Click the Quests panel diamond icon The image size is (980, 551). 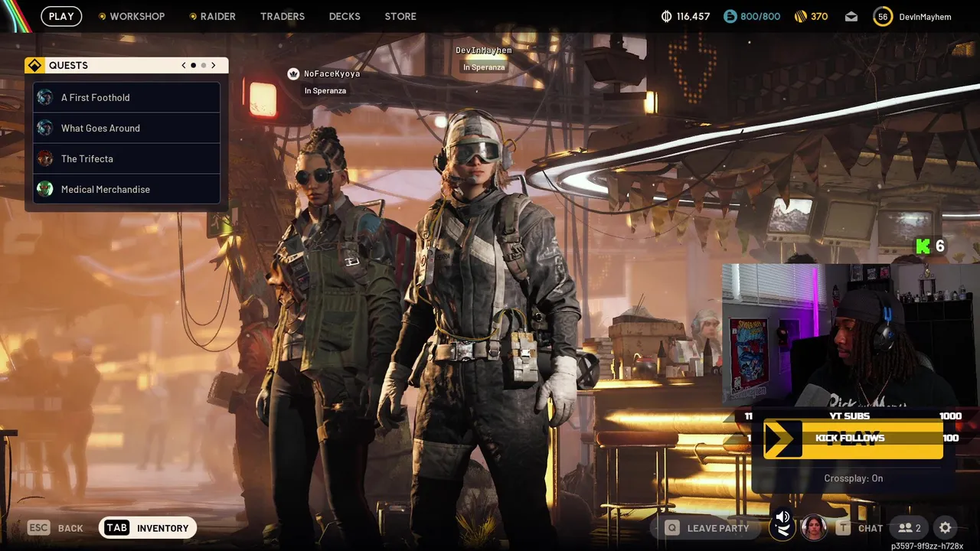click(34, 65)
